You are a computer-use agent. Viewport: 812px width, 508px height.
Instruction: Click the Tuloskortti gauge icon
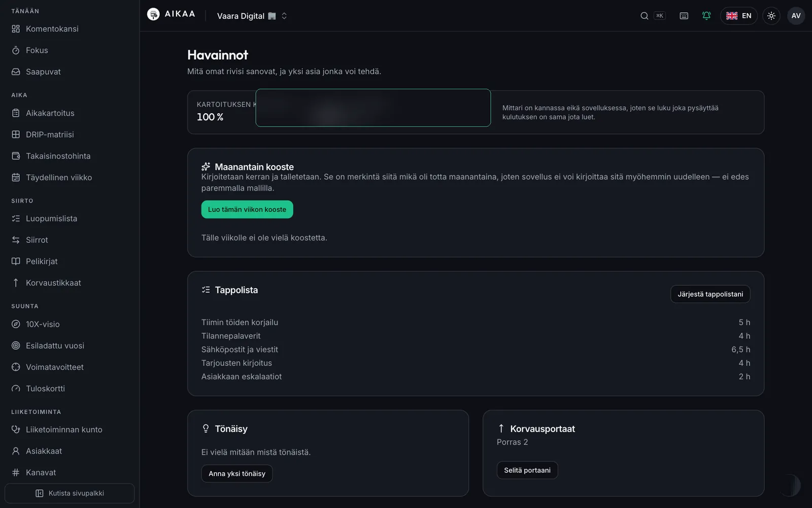(16, 388)
